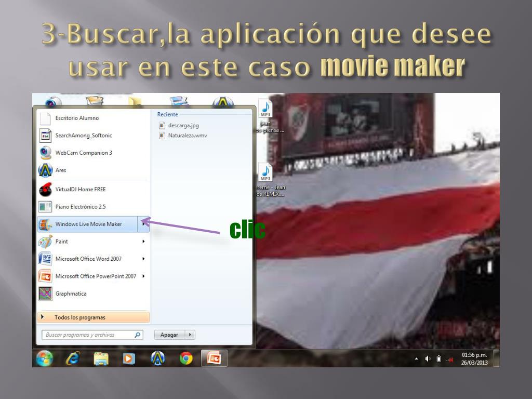The height and width of the screenshot is (399, 532).
Task: Focus the Buscar programas y archivos field
Action: click(x=92, y=335)
